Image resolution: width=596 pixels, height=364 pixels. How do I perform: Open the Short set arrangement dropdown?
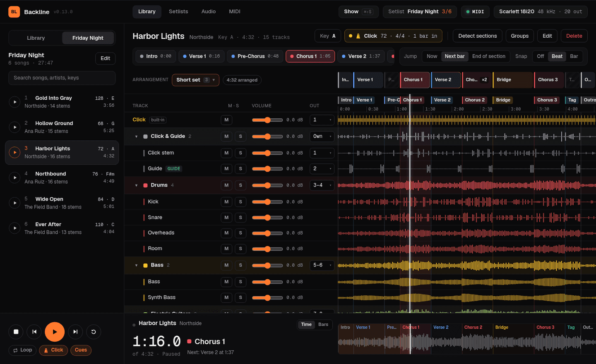[x=195, y=80]
